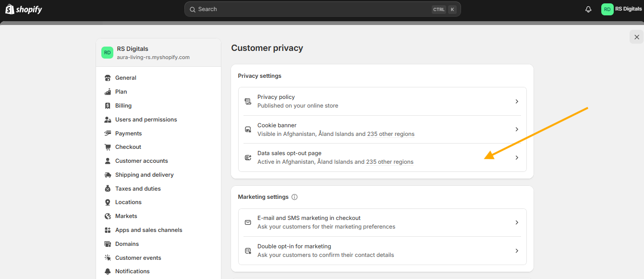Click the Cookie banner row icon
This screenshot has width=644, height=279.
click(x=248, y=130)
